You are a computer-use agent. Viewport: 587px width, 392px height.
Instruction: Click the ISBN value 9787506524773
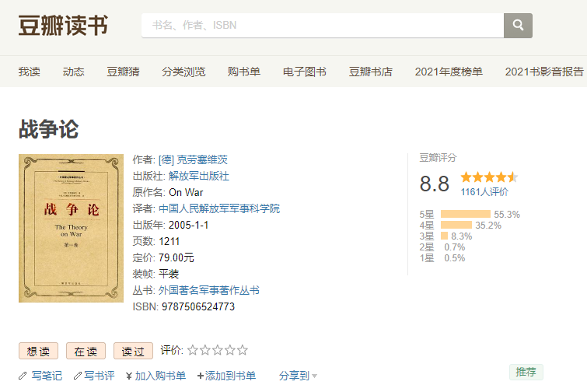(198, 306)
